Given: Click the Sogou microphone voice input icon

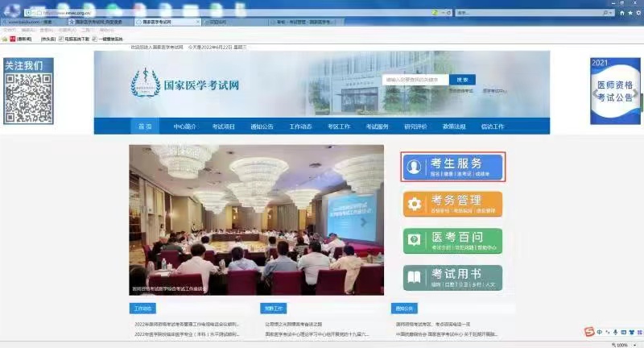Looking at the screenshot, I should tap(615, 332).
